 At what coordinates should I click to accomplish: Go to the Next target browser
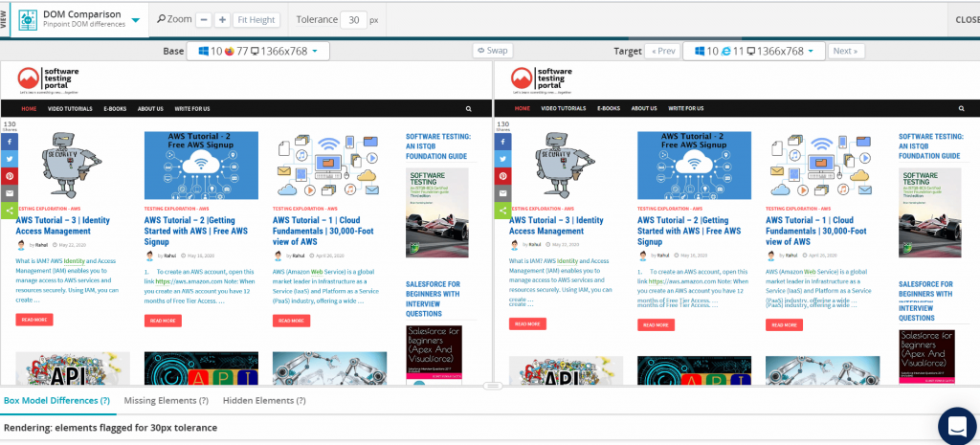point(846,51)
